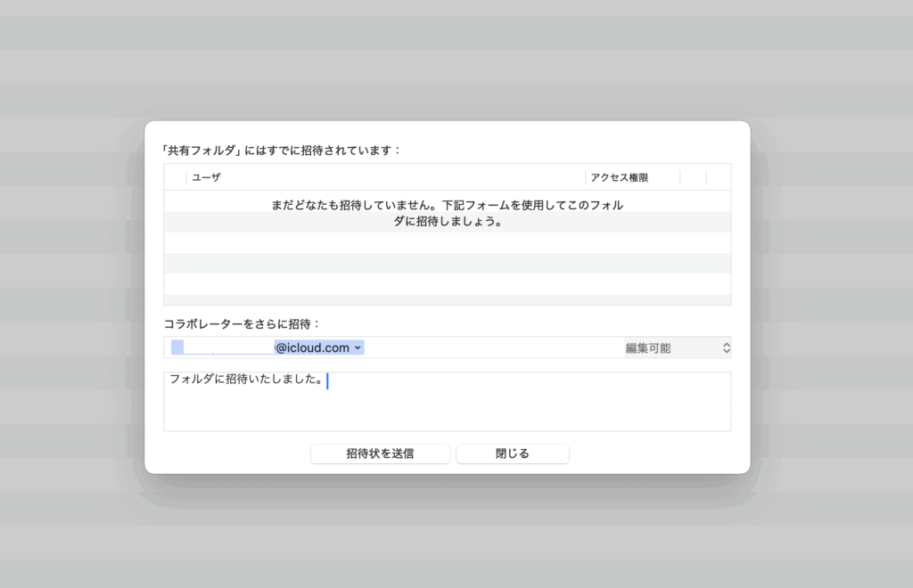Click the up-down arrows beside 編集可能
Viewport: 913px width, 588px height.
(726, 347)
